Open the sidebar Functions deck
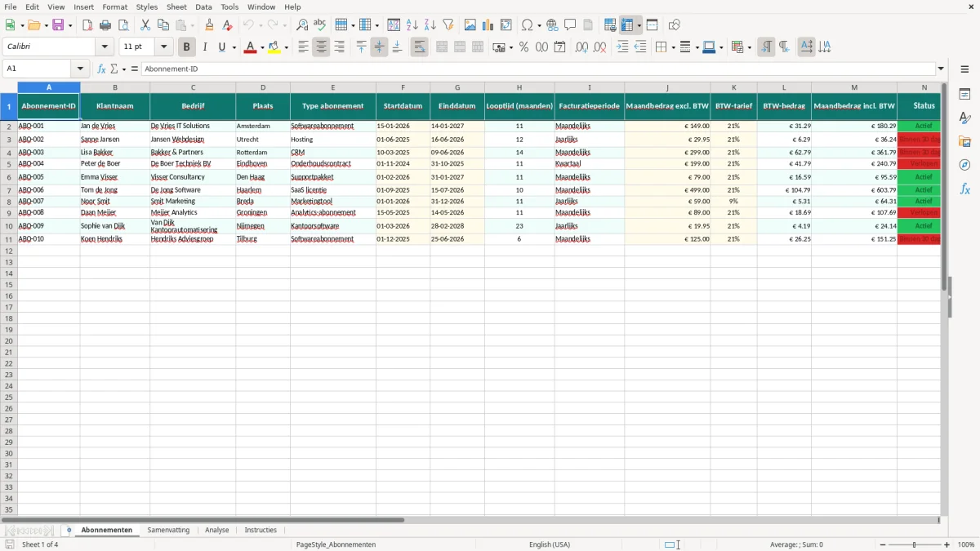980x551 pixels. pos(964,189)
